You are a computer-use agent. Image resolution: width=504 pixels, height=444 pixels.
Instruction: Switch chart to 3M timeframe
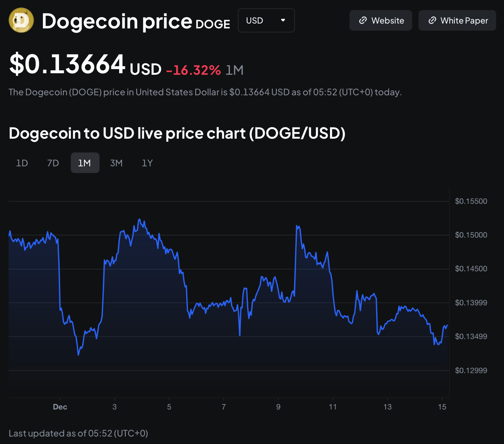click(x=116, y=163)
